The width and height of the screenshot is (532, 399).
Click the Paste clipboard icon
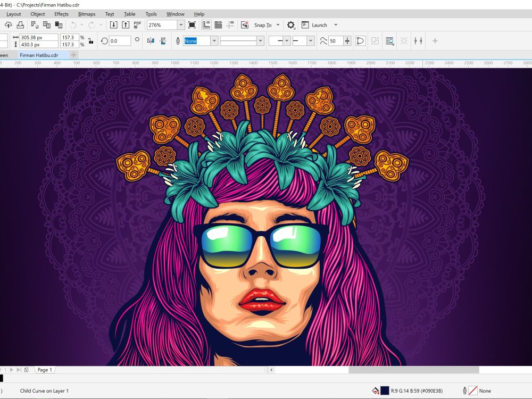coord(59,25)
